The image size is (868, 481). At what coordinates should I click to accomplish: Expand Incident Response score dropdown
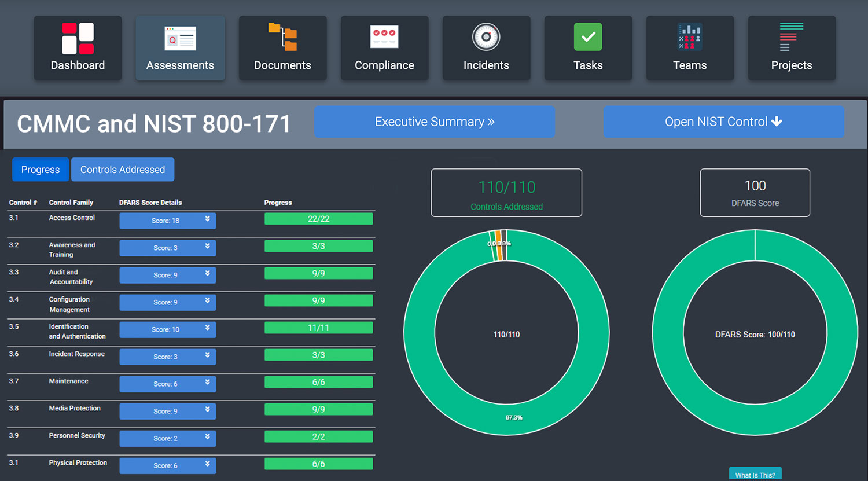(x=168, y=357)
